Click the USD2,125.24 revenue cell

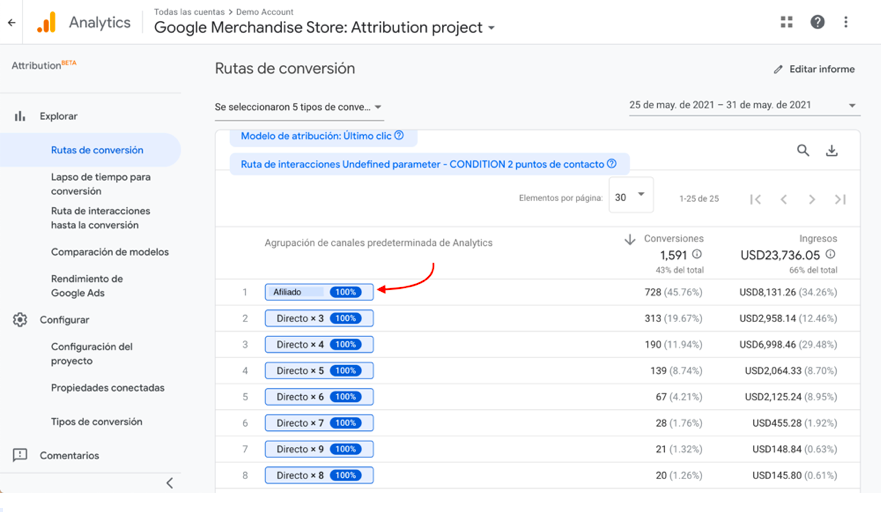point(791,397)
